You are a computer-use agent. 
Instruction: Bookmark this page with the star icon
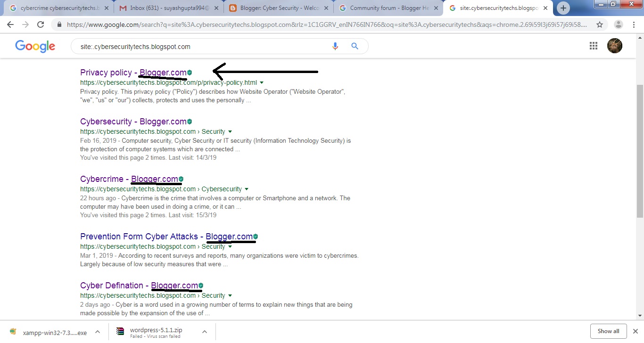point(600,24)
